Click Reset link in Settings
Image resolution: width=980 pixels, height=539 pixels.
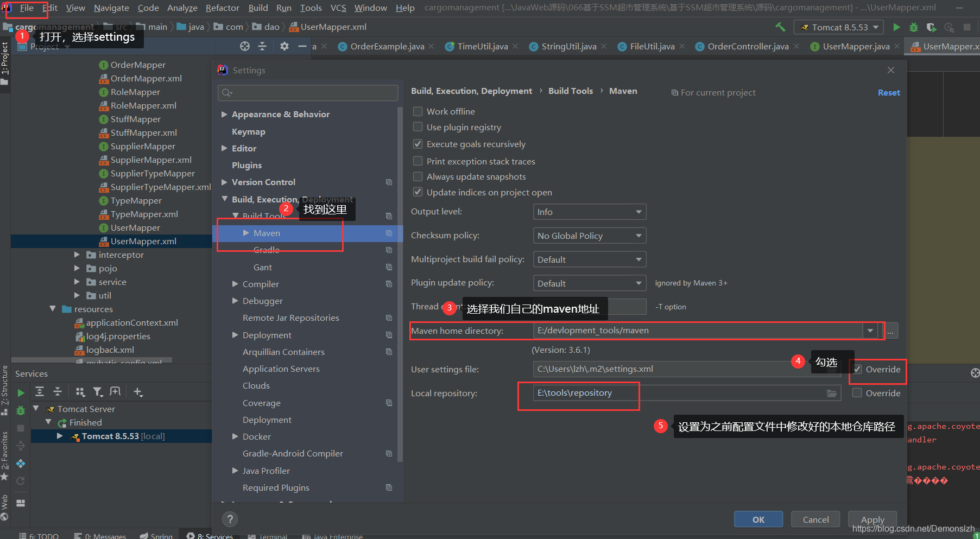(x=889, y=93)
